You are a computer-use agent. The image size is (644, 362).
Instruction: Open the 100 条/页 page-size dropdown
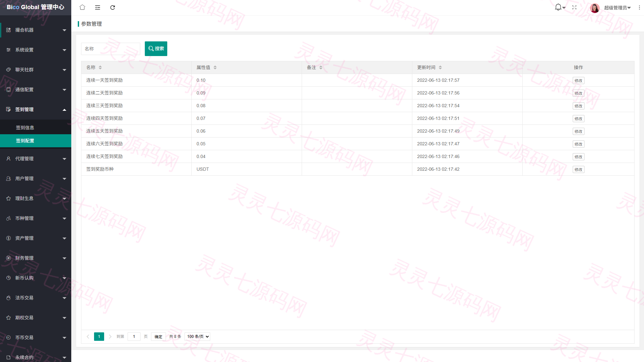198,337
